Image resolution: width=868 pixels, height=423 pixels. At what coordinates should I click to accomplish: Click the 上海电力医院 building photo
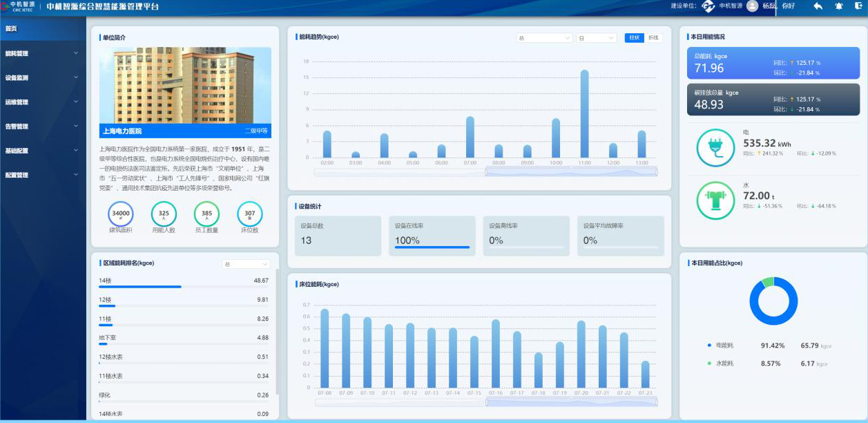click(185, 85)
